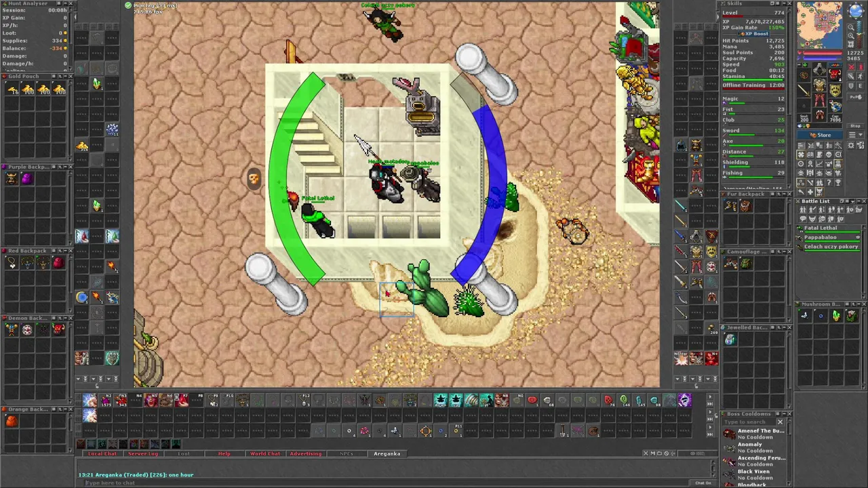This screenshot has height=488, width=868.
Task: Enable stand while fighting mode
Action: point(861,66)
